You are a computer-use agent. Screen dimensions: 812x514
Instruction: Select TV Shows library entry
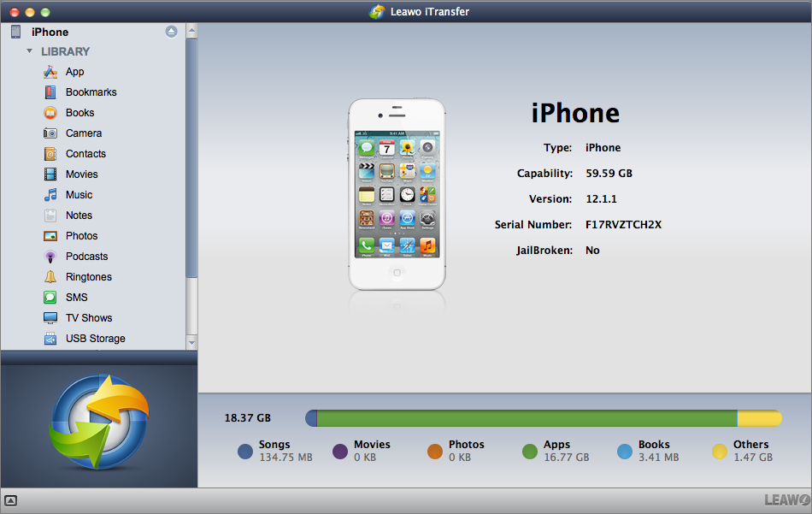coord(88,318)
